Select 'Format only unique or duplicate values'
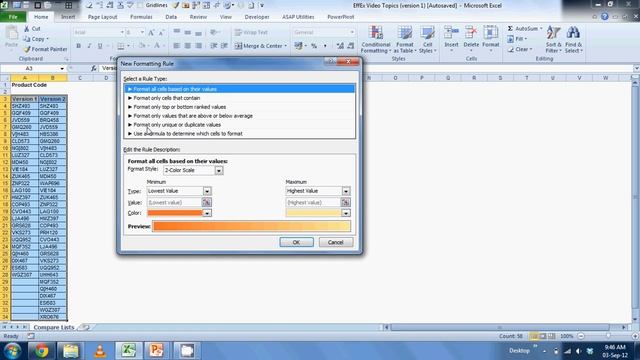 240,125
